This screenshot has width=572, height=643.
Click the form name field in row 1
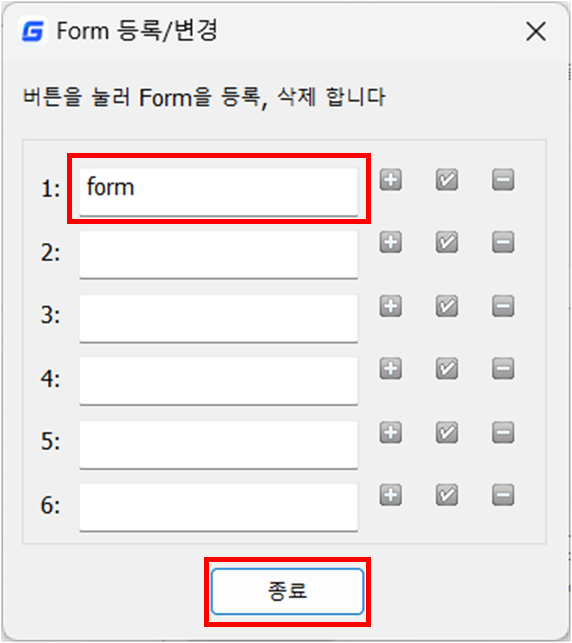pyautogui.click(x=219, y=192)
